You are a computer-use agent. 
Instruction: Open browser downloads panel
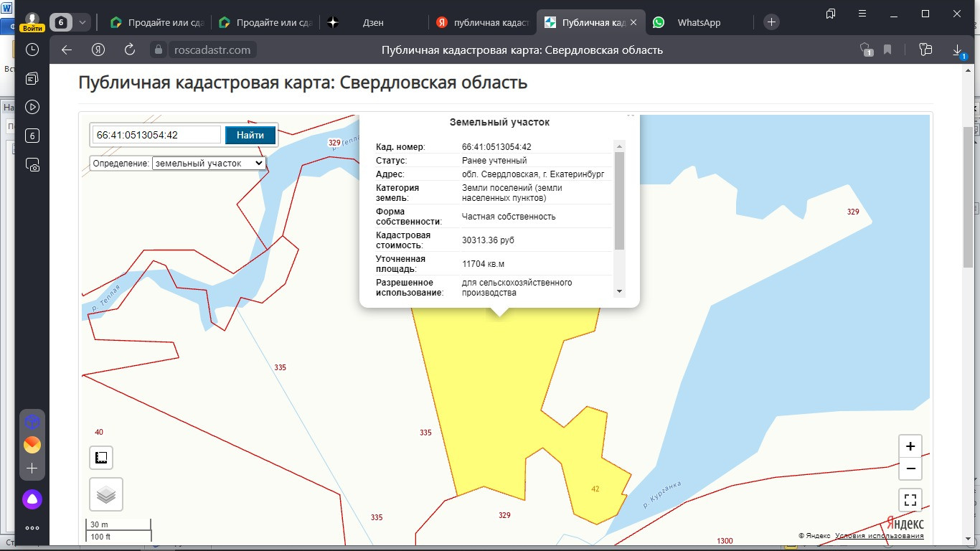click(x=957, y=50)
